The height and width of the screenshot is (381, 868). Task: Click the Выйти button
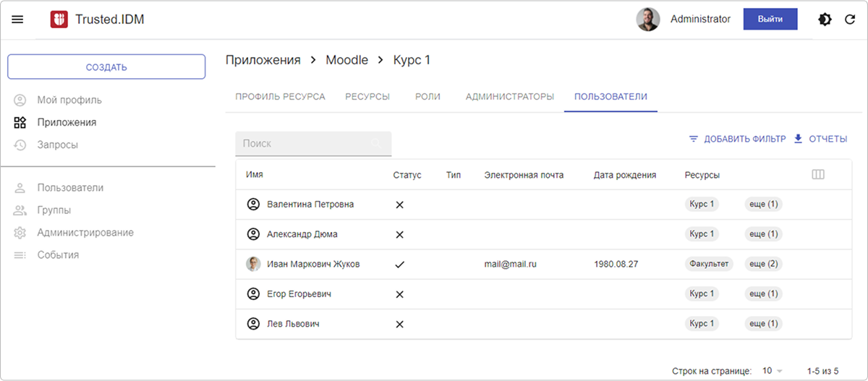point(770,20)
